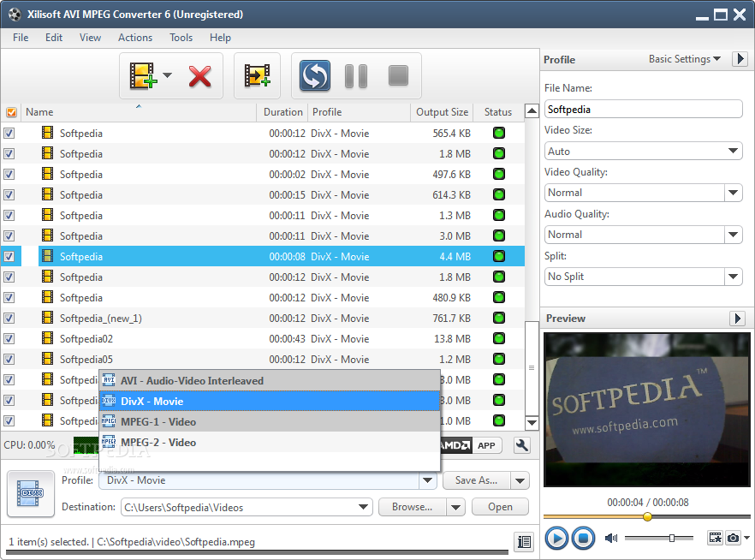Click the Save As... button
This screenshot has width=755, height=560.
click(476, 480)
